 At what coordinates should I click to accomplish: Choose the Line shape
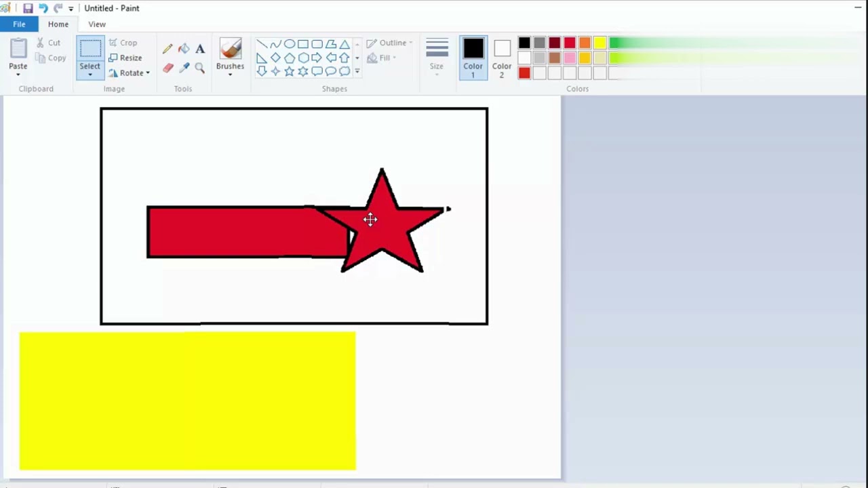262,44
